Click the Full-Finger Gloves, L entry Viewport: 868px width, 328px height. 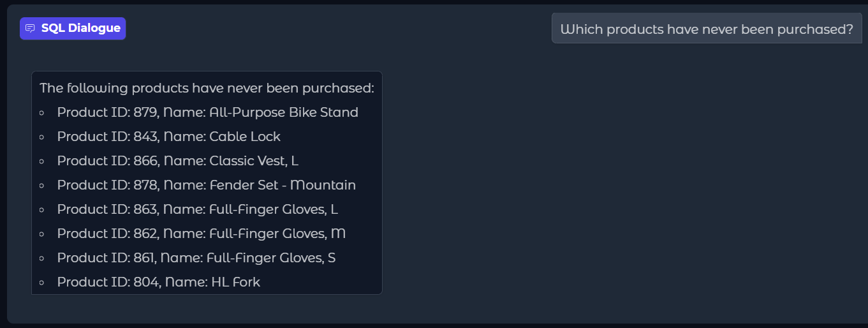pos(197,209)
